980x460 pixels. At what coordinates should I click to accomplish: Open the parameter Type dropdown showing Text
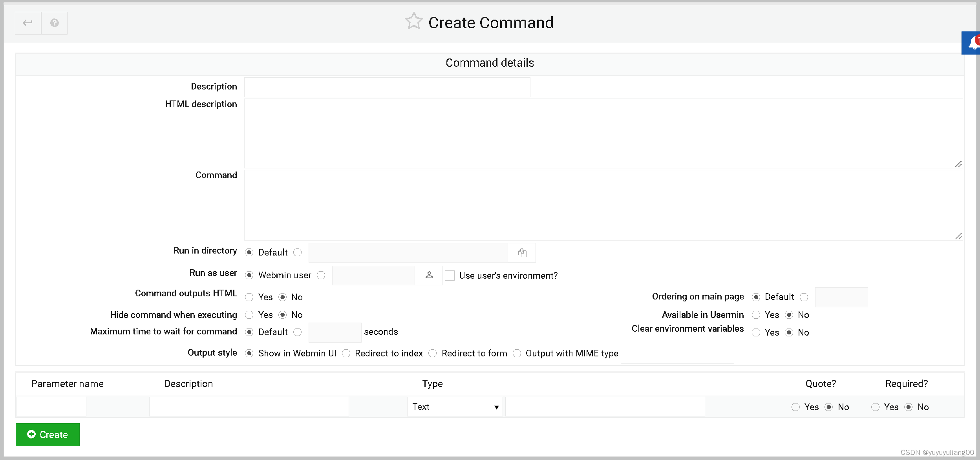pyautogui.click(x=455, y=407)
